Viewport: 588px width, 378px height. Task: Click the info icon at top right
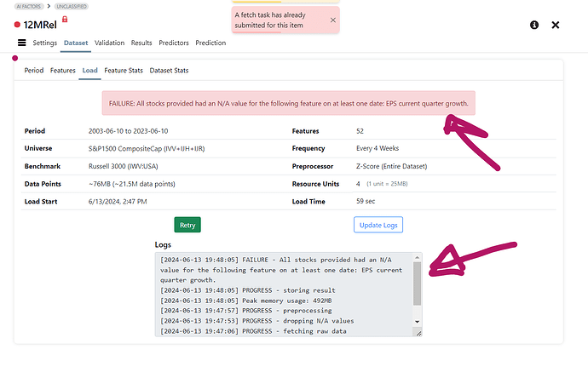pyautogui.click(x=534, y=26)
